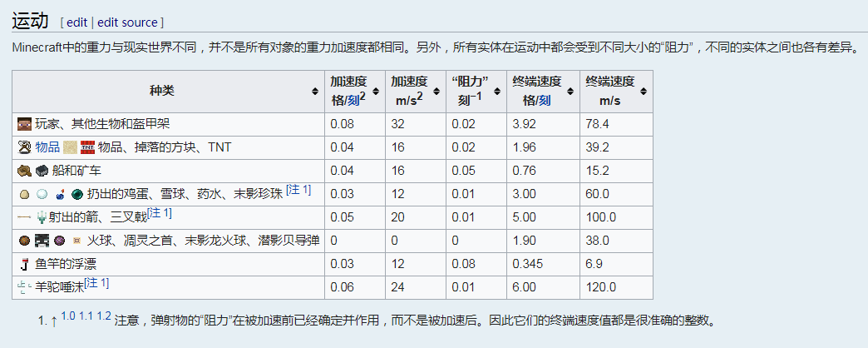Viewport: 868px width, 348px height.
Task: Open 注 1 reference after 三叉戟
Action: (160, 213)
